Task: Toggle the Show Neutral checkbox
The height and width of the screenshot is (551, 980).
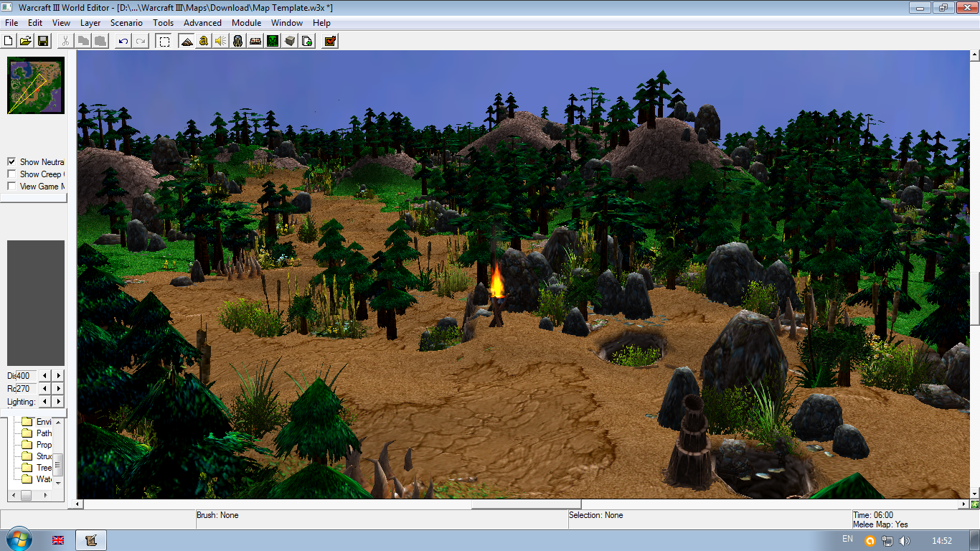Action: 11,162
